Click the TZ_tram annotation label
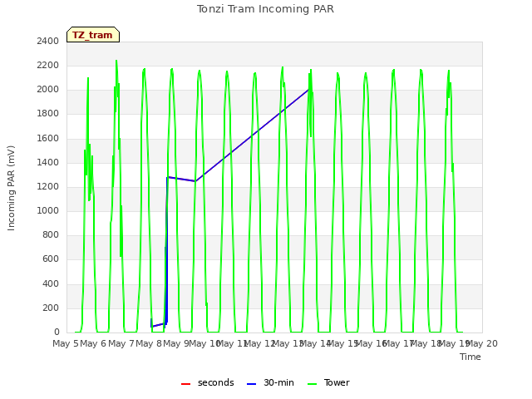 [93, 35]
